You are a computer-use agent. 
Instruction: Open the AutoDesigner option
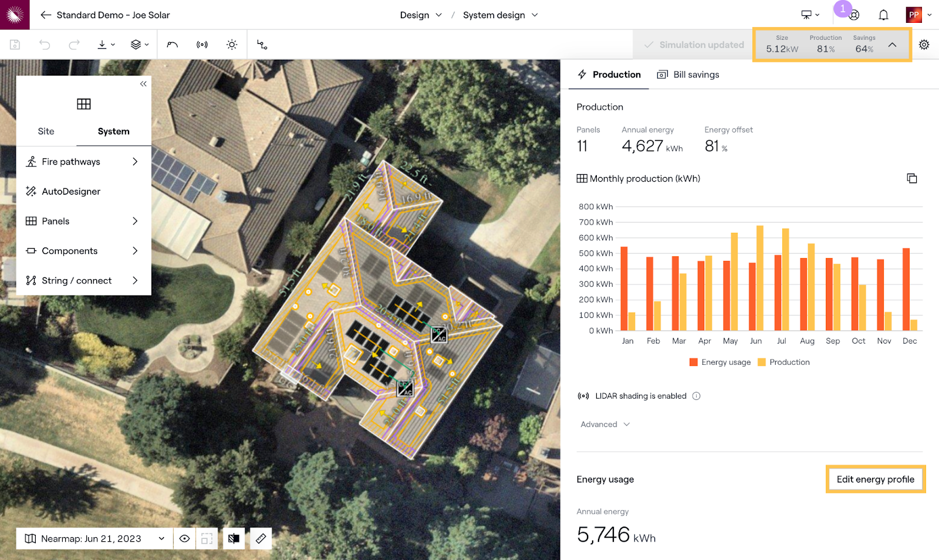71,191
